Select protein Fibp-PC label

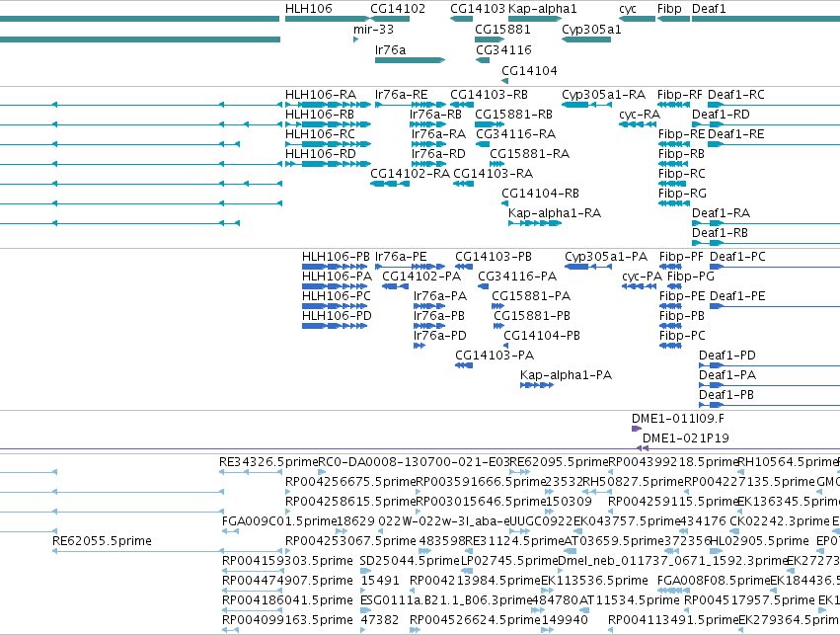tap(682, 336)
